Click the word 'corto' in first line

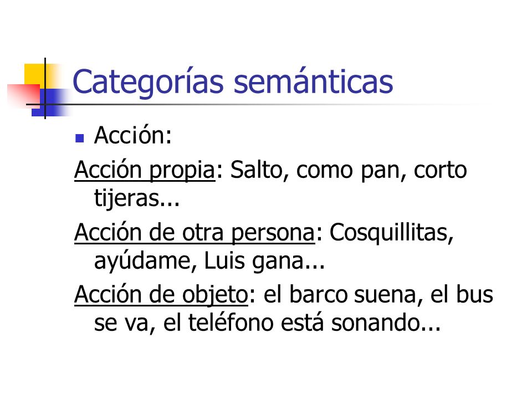[x=441, y=170]
